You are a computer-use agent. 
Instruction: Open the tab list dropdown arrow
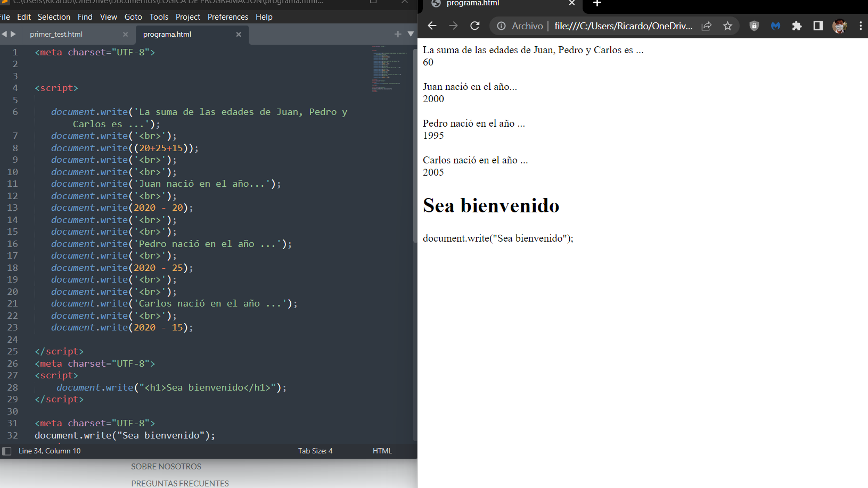tap(411, 34)
